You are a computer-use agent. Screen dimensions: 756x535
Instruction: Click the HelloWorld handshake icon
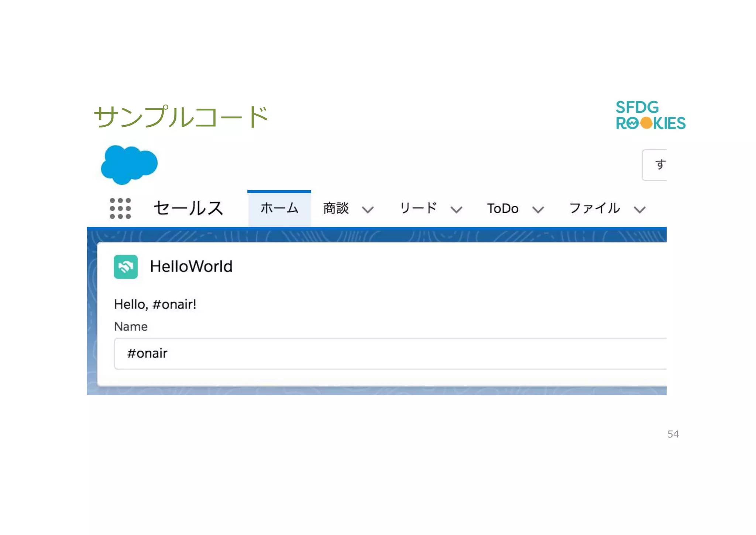click(126, 266)
